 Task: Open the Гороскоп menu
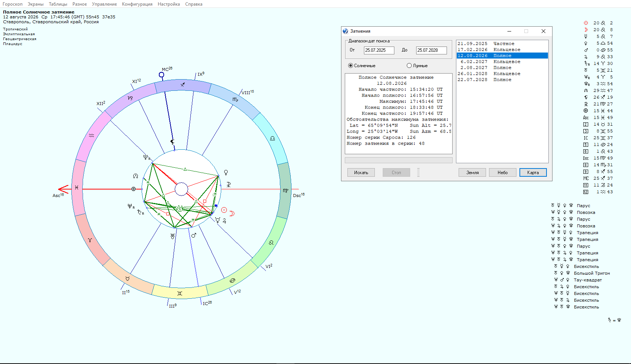click(12, 4)
